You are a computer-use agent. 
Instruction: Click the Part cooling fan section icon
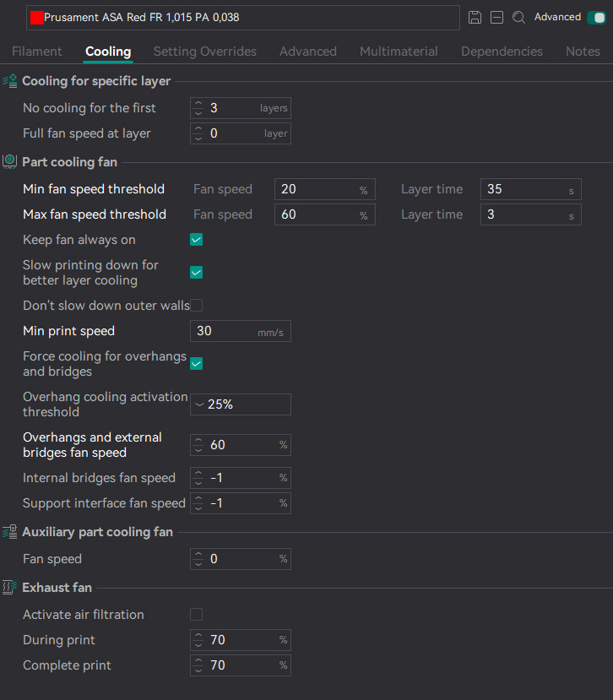point(10,161)
